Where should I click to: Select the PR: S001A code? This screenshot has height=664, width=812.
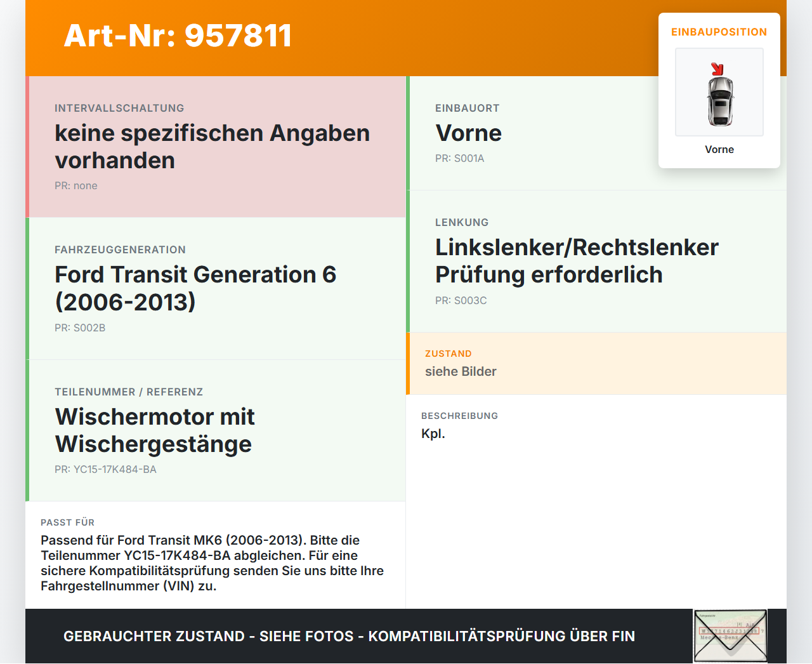459,159
